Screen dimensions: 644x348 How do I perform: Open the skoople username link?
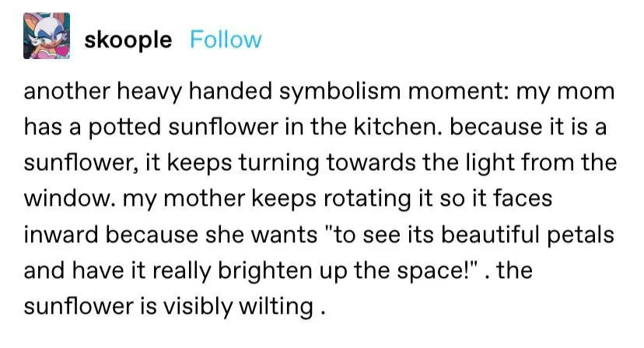coord(128,40)
